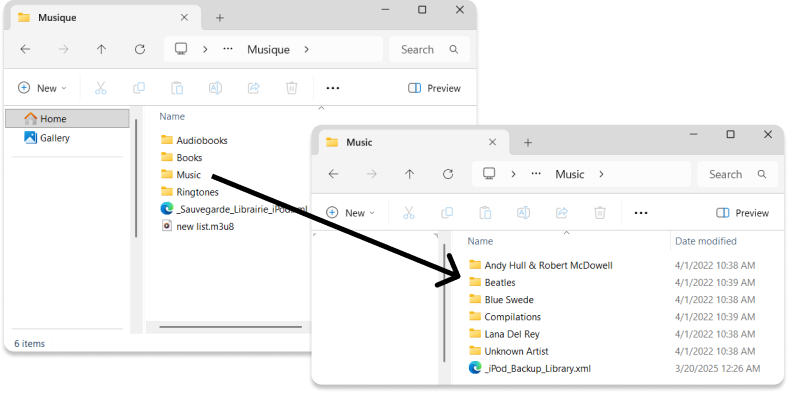Select the Music folder in Musique window
Screen dimensions: 788x393
click(181, 174)
